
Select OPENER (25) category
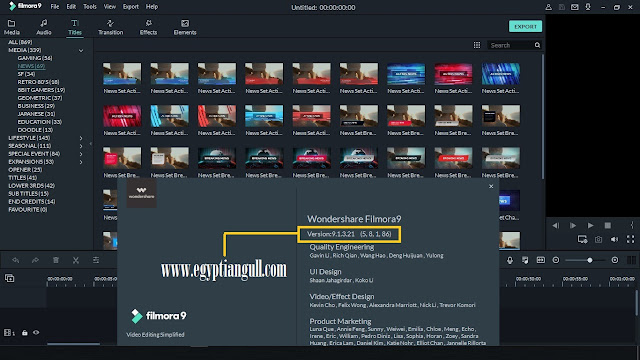pyautogui.click(x=25, y=169)
